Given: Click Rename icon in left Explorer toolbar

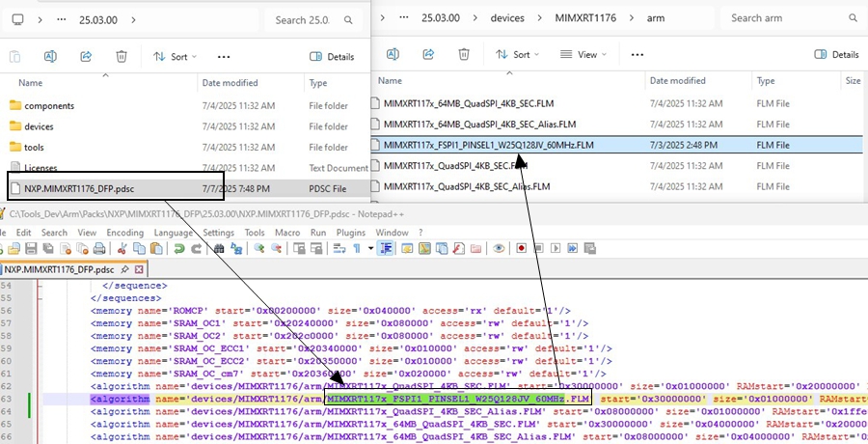Looking at the screenshot, I should tap(50, 57).
